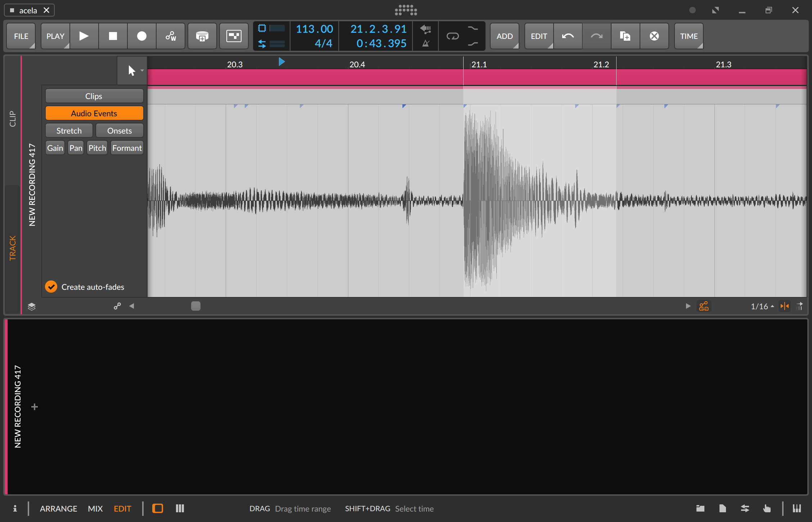Image resolution: width=812 pixels, height=522 pixels.
Task: Select the Audio Events button
Action: click(x=94, y=113)
